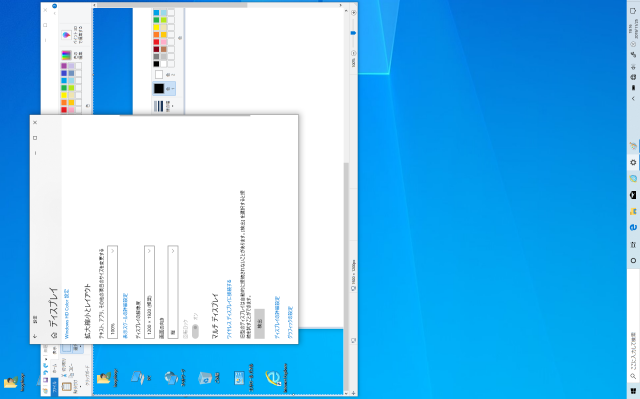Click the taskbar search box

pyautogui.click(x=633, y=351)
